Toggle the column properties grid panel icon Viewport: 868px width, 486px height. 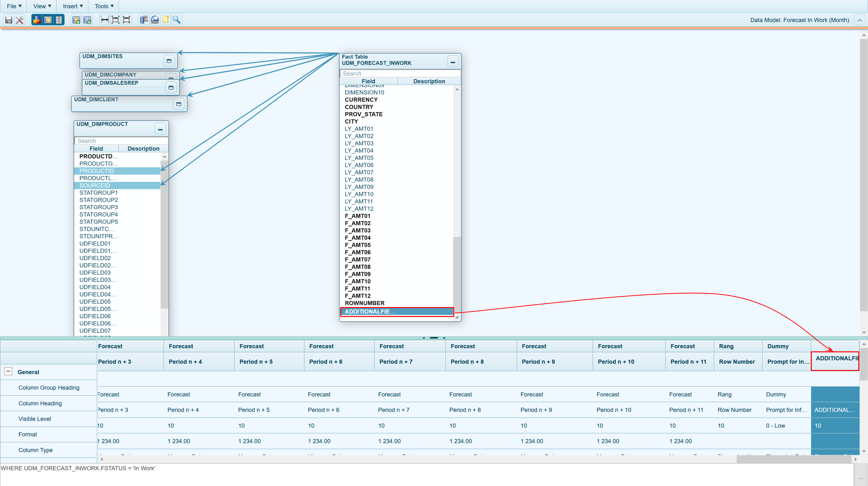tap(48, 20)
